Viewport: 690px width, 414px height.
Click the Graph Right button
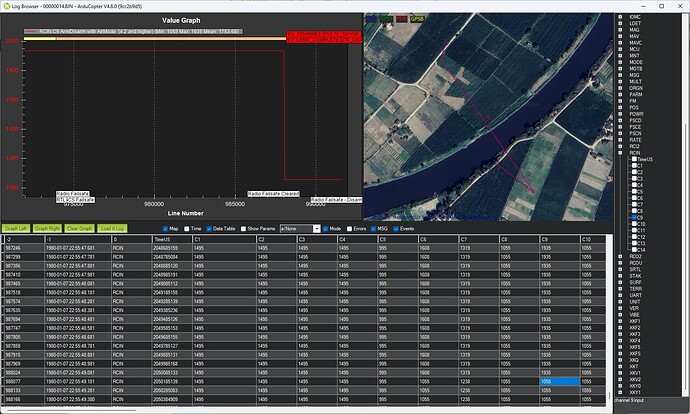tap(47, 228)
